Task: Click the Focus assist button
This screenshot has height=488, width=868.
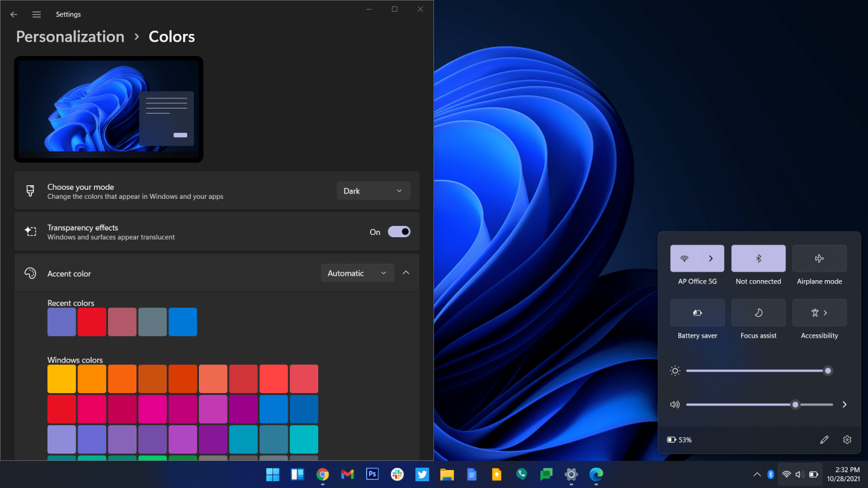Action: (x=758, y=312)
